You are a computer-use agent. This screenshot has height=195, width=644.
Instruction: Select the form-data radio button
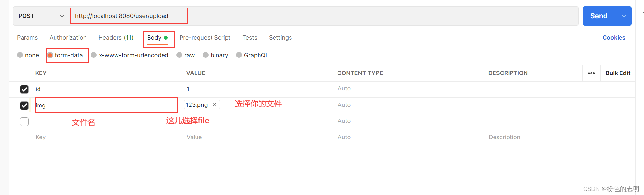point(50,55)
